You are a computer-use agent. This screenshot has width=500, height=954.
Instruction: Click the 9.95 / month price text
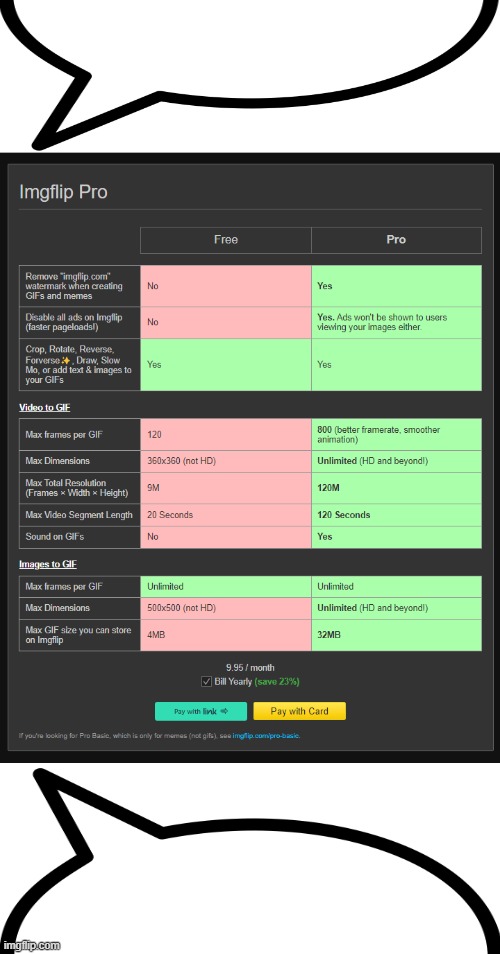(x=250, y=667)
